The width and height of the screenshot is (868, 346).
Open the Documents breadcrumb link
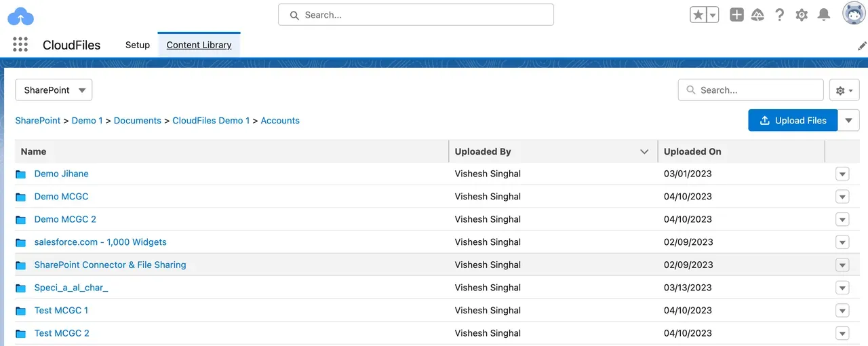[138, 120]
